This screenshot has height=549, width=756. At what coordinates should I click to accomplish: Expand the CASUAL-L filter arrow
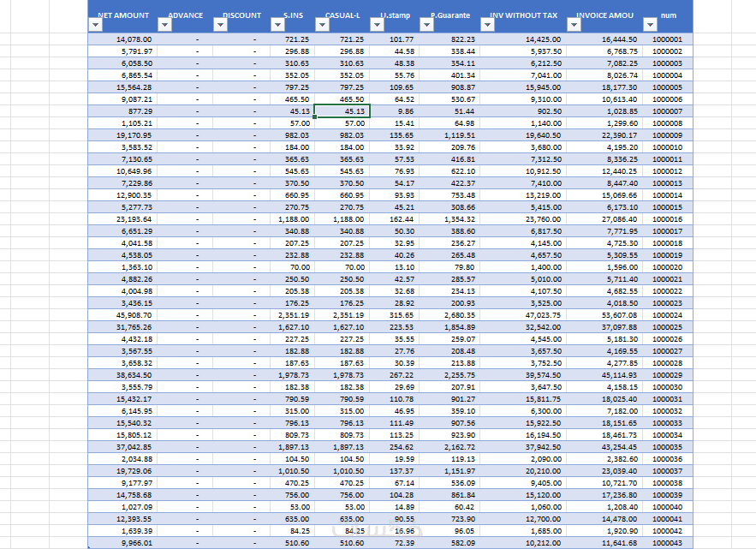point(322,25)
